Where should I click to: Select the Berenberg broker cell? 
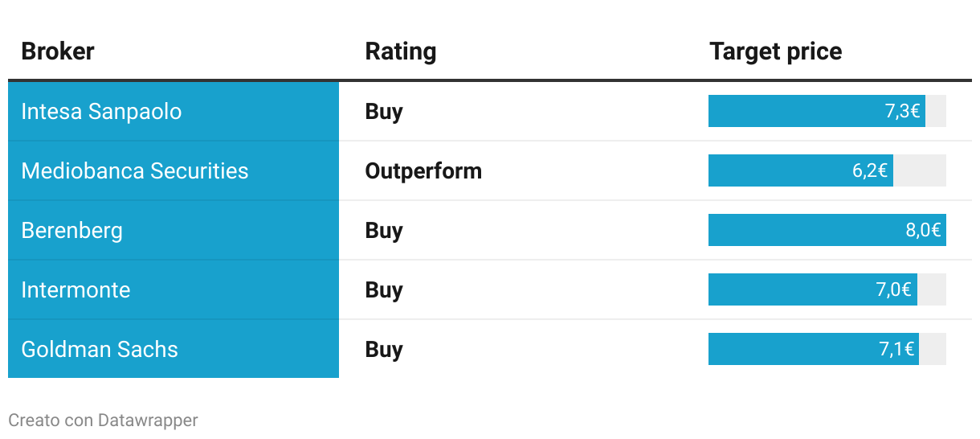coord(72,230)
